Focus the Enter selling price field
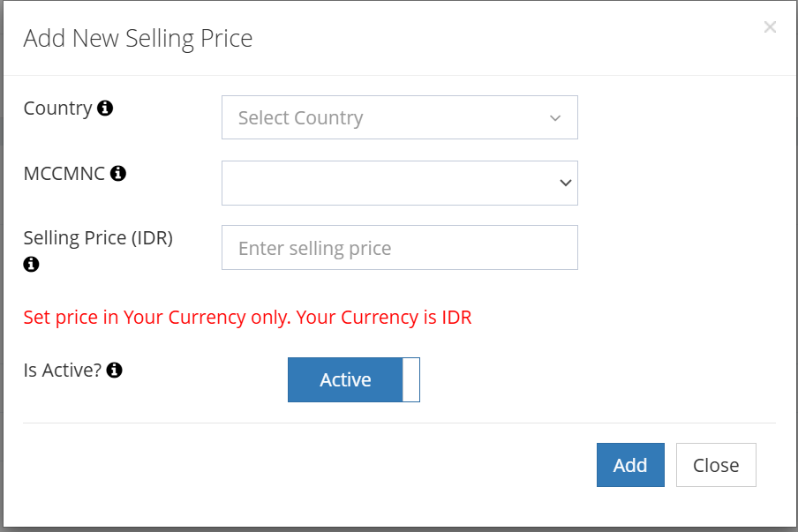 coord(399,248)
